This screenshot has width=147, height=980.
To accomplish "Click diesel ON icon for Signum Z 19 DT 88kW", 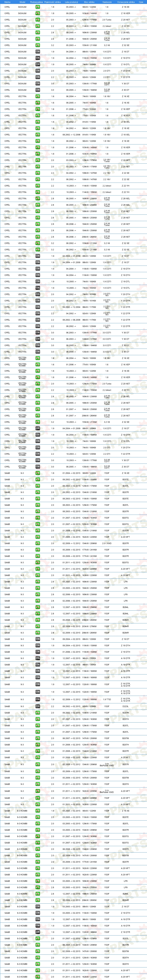I will pos(38,52).
